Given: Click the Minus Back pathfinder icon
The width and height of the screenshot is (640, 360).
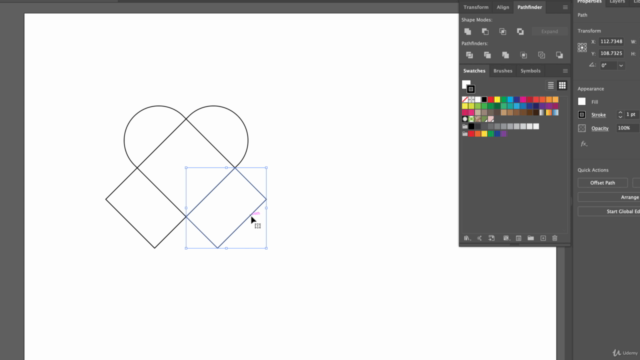Looking at the screenshot, I should (559, 55).
